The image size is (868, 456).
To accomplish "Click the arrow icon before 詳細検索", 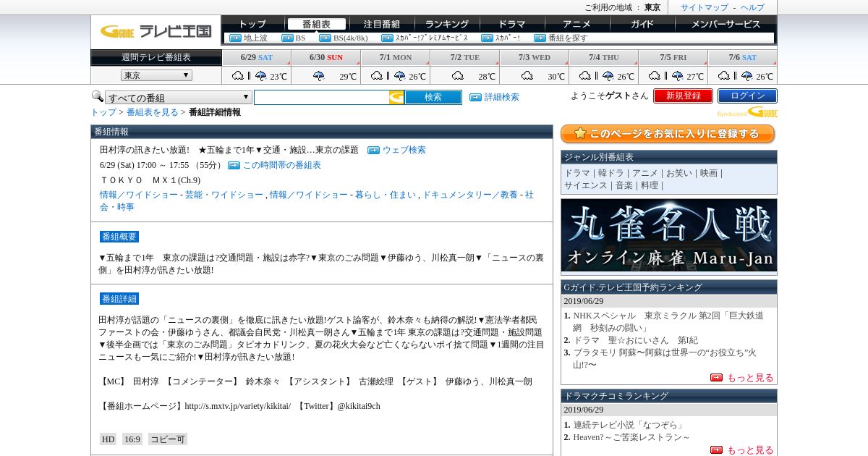I will pyautogui.click(x=475, y=97).
